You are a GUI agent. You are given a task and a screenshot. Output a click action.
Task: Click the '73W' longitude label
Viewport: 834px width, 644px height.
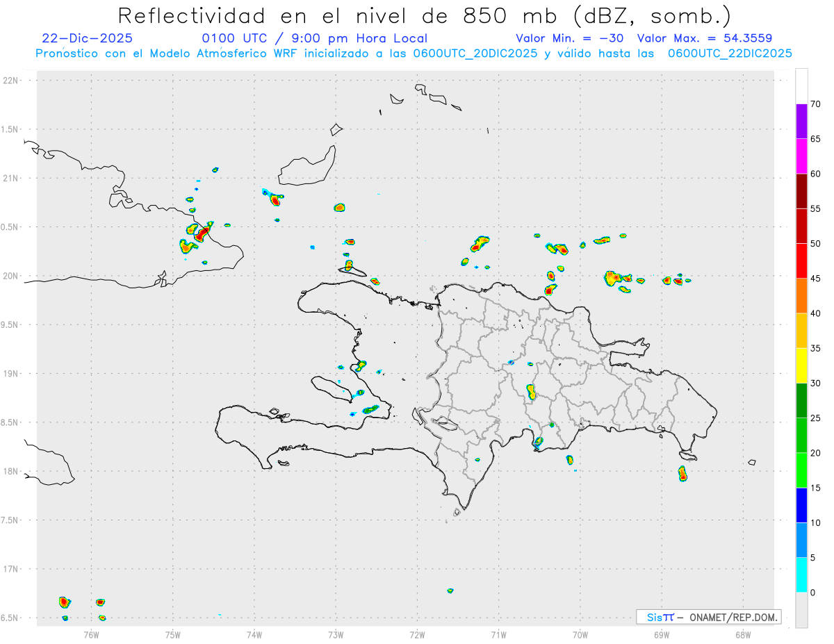point(336,634)
